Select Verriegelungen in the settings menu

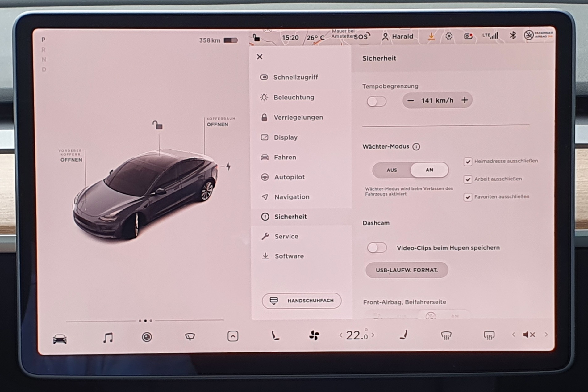click(x=298, y=117)
